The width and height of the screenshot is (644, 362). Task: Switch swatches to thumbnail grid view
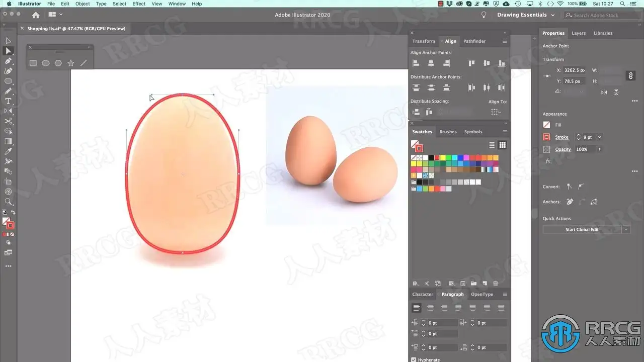tap(502, 145)
